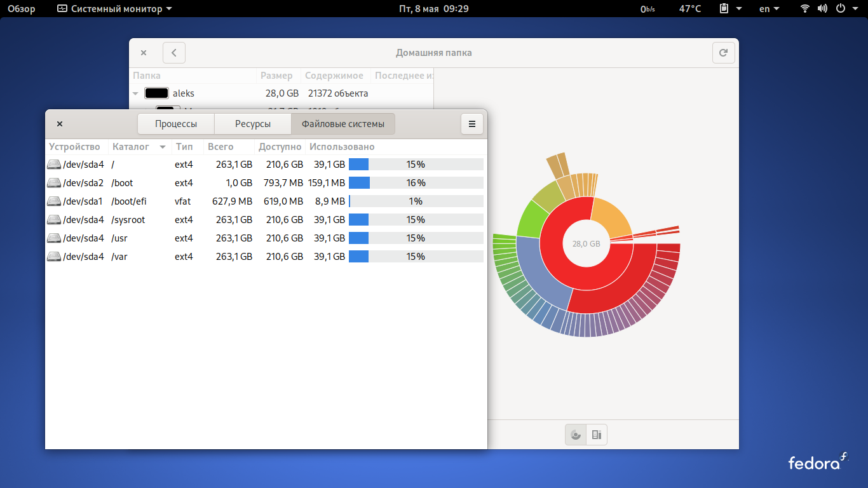Image resolution: width=868 pixels, height=488 pixels.
Task: Switch to the Процессы tab
Action: [x=176, y=124]
